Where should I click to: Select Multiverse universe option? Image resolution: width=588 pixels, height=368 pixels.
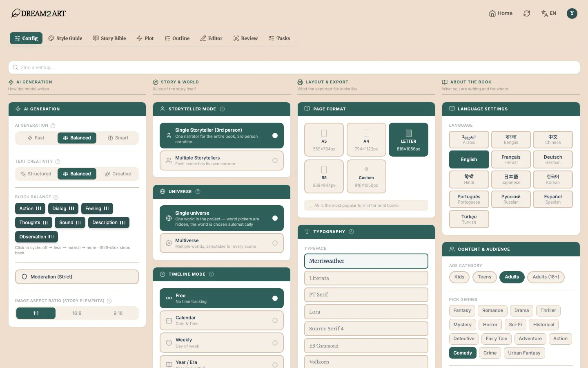coord(222,243)
